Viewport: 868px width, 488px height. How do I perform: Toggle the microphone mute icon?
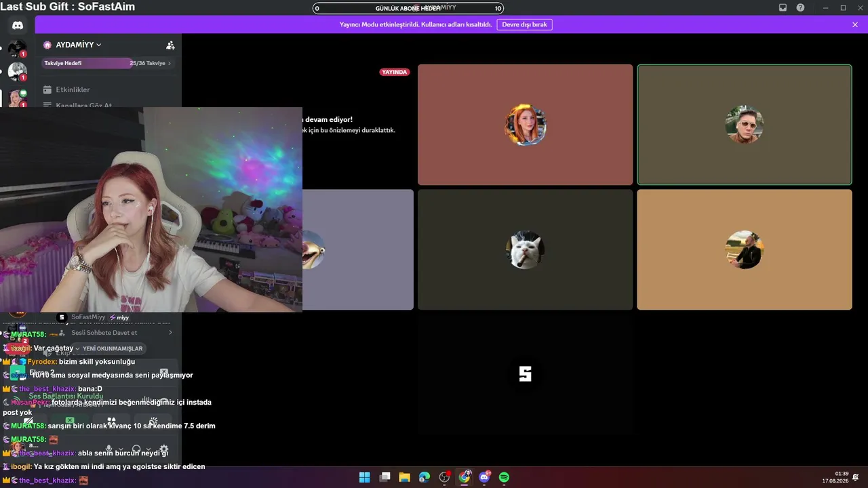click(x=108, y=449)
